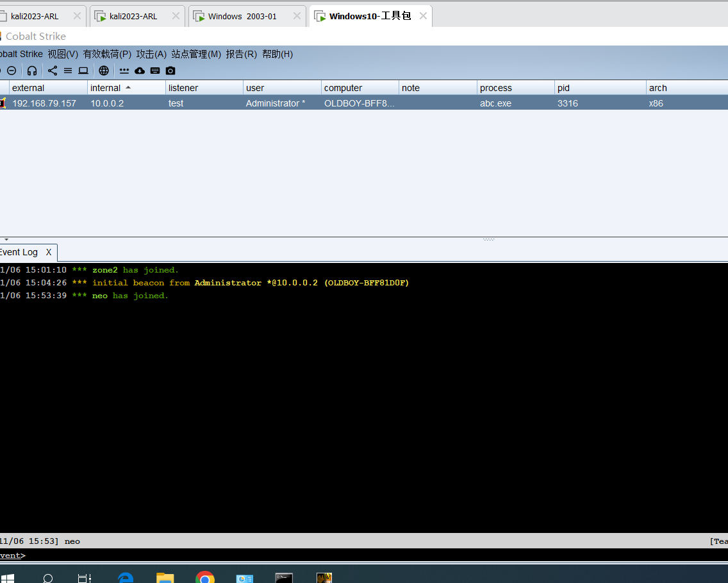Switch to first kali2023-ARL VM tab
The height and width of the screenshot is (583, 728).
tap(35, 16)
